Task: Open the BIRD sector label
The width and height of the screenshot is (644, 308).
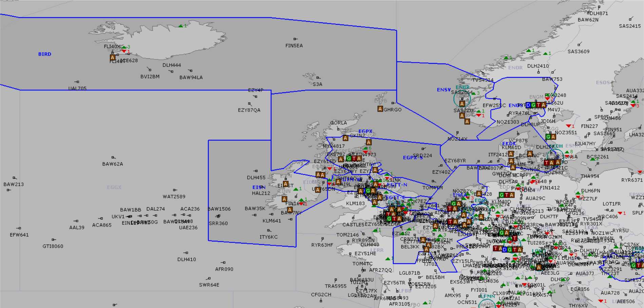Action: tap(44, 54)
